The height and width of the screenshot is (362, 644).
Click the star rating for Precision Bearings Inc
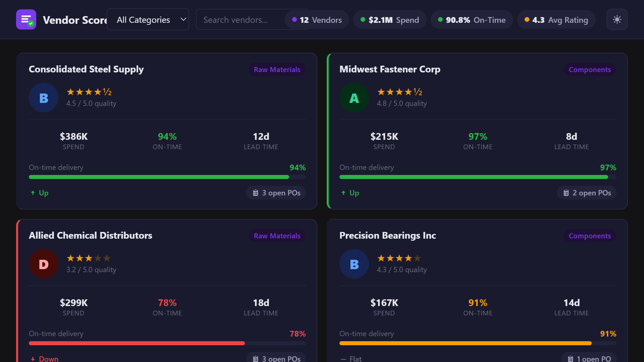coord(399,258)
